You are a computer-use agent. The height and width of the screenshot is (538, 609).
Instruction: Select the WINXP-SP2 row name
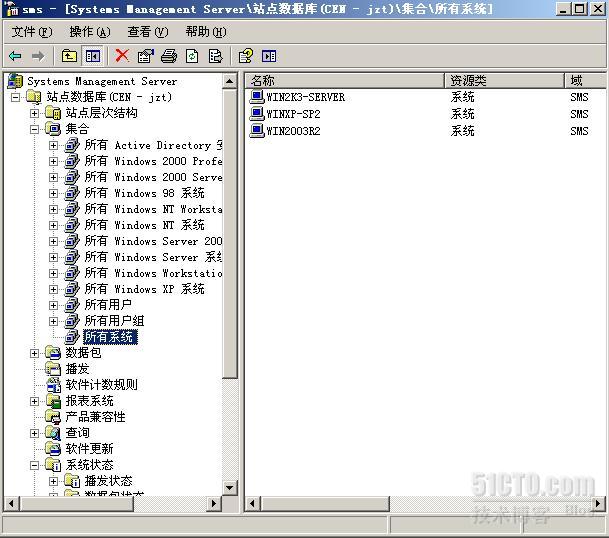[x=294, y=114]
